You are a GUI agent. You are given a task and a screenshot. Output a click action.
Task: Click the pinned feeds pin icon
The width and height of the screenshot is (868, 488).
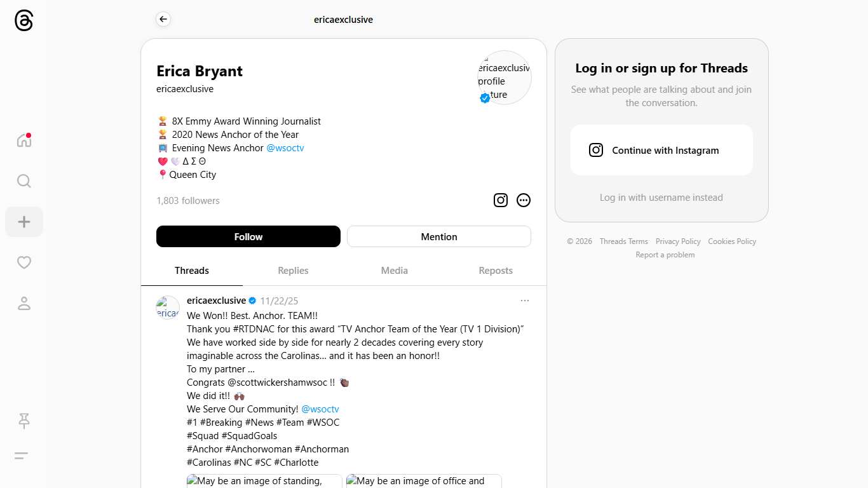point(24,420)
